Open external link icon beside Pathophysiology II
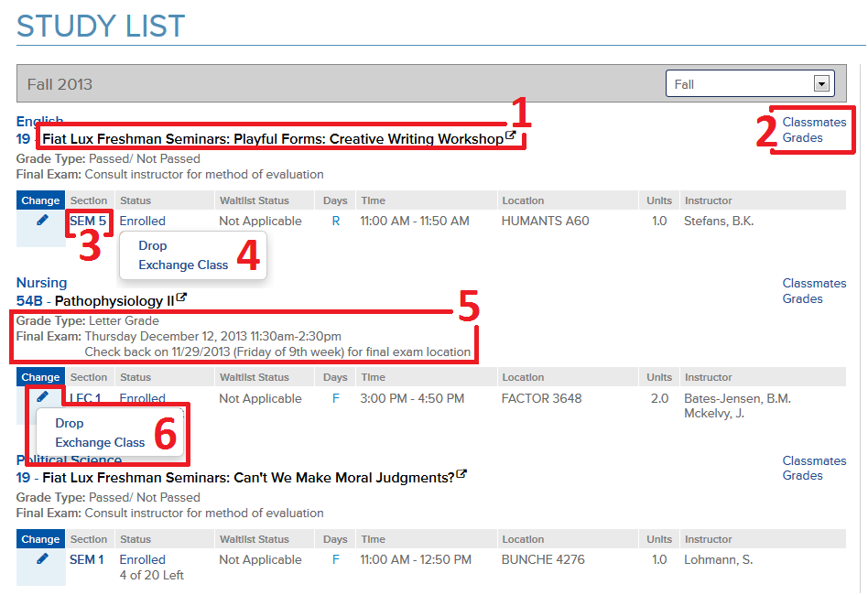 [181, 298]
